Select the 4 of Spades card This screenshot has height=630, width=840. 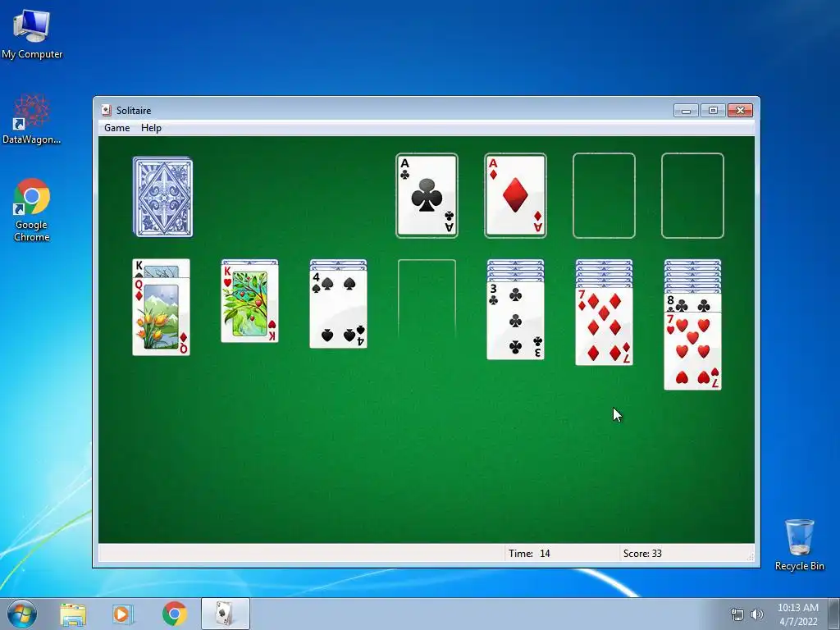click(x=339, y=309)
